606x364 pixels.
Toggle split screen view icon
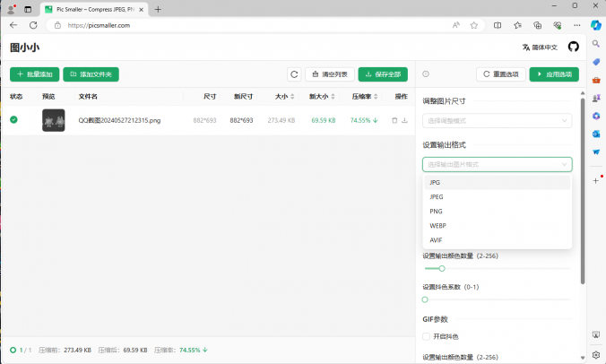(x=498, y=25)
